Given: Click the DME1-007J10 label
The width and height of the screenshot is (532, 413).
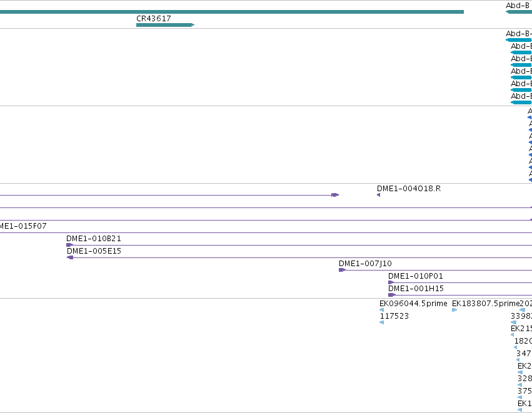Looking at the screenshot, I should (365, 264).
